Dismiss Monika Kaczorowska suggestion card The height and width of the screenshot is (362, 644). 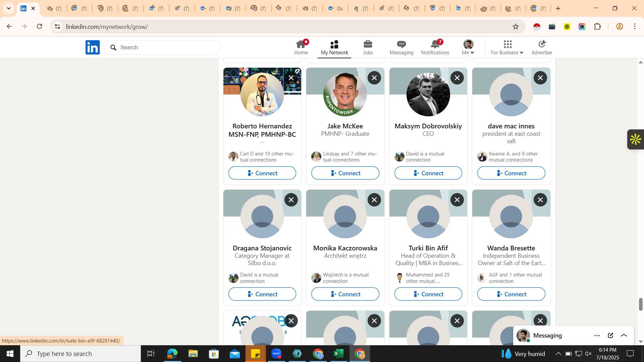point(374,200)
